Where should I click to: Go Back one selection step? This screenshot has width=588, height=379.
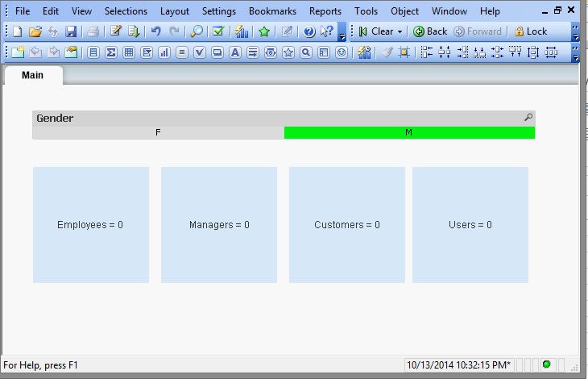point(430,31)
